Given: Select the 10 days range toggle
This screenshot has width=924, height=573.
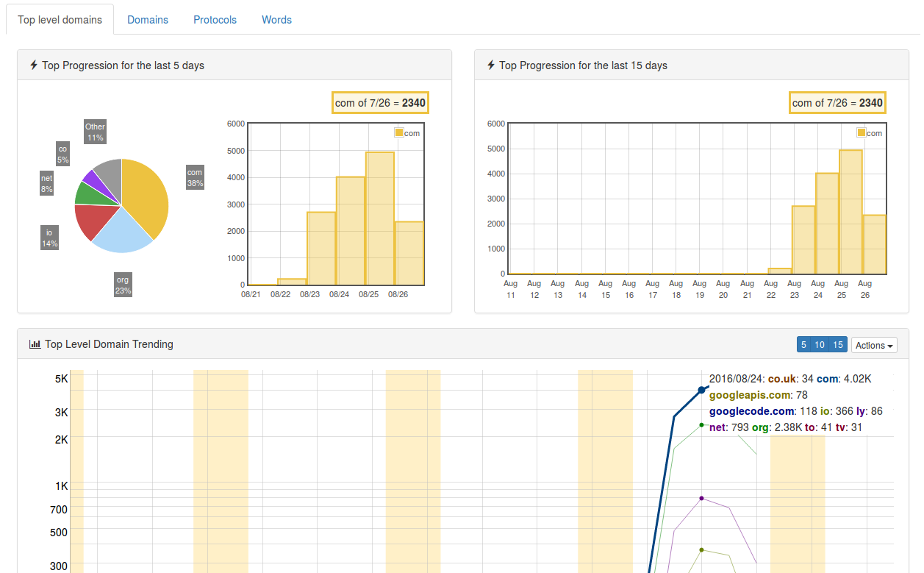Looking at the screenshot, I should [820, 345].
